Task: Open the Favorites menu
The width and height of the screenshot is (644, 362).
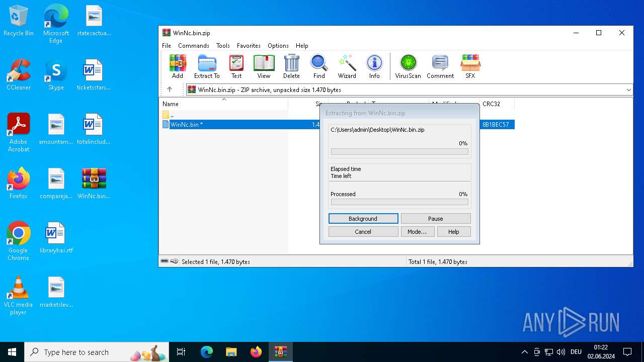Action: (249, 45)
